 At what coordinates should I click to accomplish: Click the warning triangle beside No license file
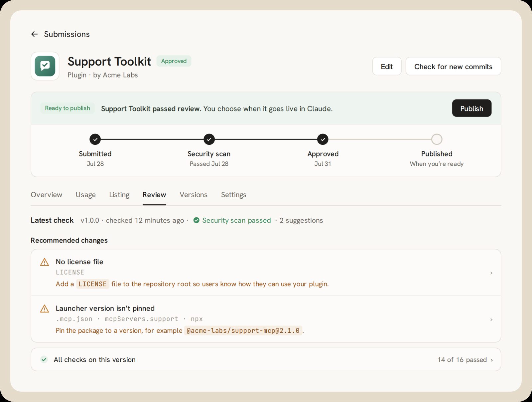pos(45,262)
